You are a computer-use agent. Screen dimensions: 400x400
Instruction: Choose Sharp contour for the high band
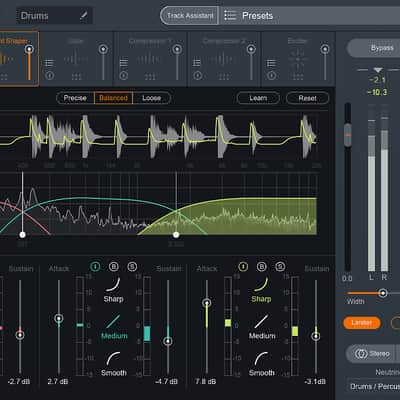coord(261,290)
